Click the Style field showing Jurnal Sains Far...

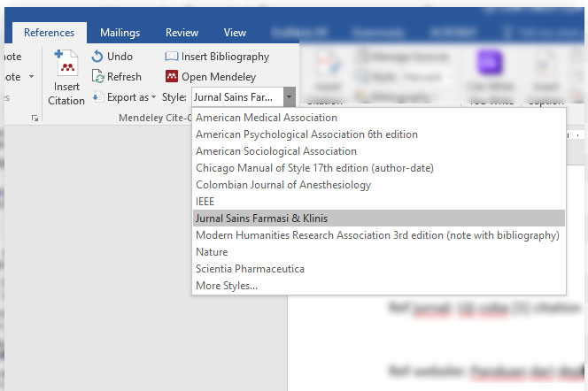pos(236,96)
